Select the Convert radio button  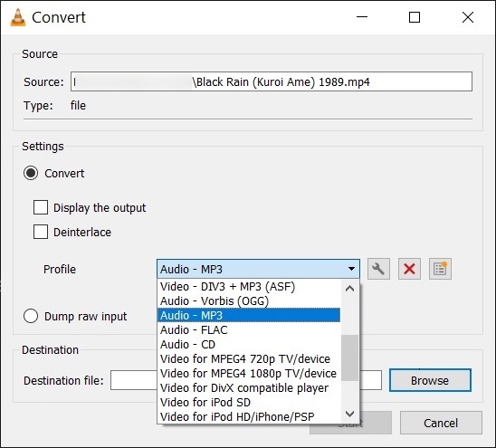31,173
